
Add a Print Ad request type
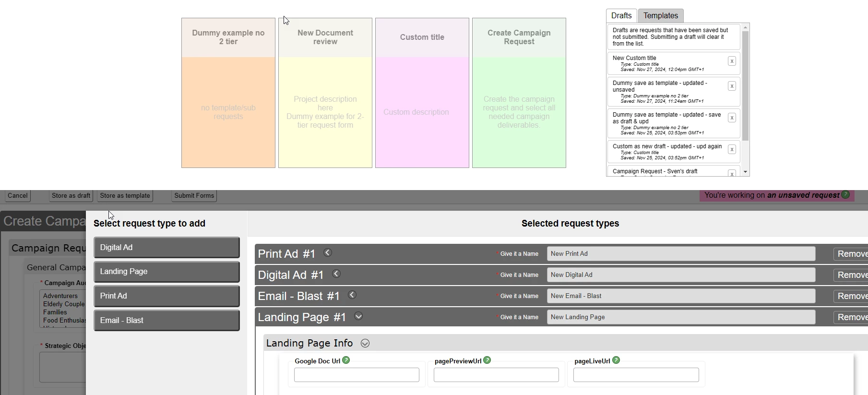[x=166, y=296]
